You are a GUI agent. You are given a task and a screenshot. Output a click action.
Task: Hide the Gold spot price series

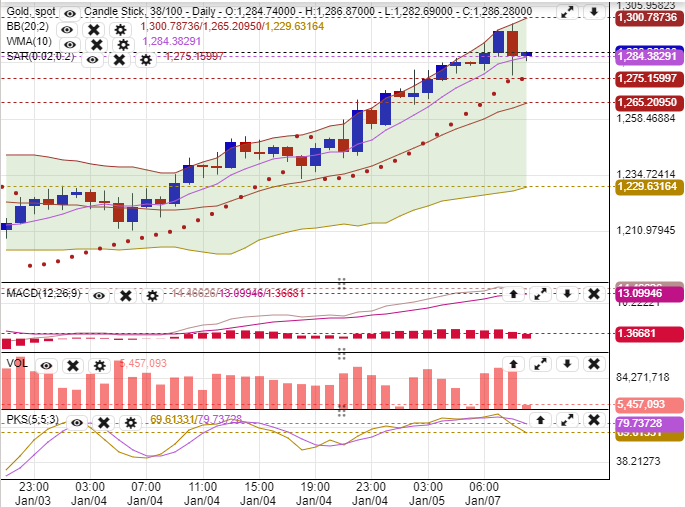coord(69,12)
